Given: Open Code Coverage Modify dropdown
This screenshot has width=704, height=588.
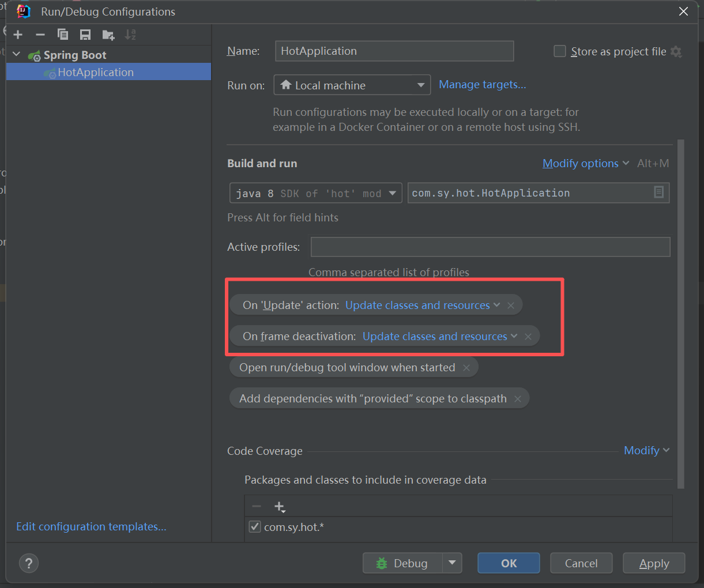Looking at the screenshot, I should click(647, 450).
